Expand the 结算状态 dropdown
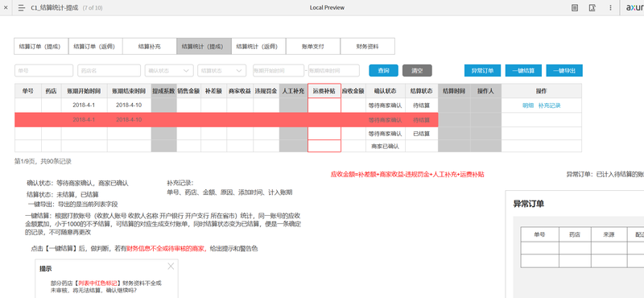The height and width of the screenshot is (298, 644). click(x=222, y=71)
